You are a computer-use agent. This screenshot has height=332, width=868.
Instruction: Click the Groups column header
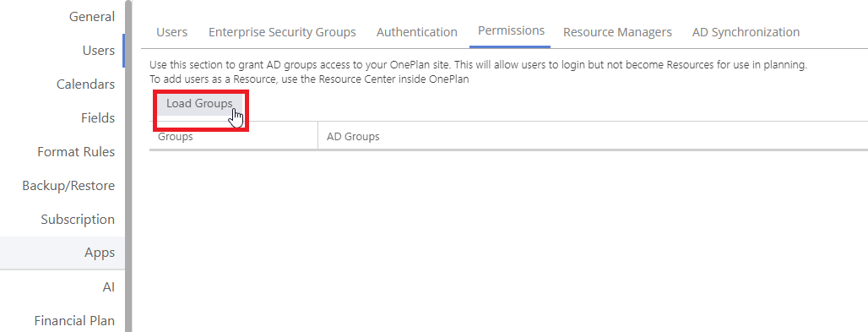coord(233,136)
